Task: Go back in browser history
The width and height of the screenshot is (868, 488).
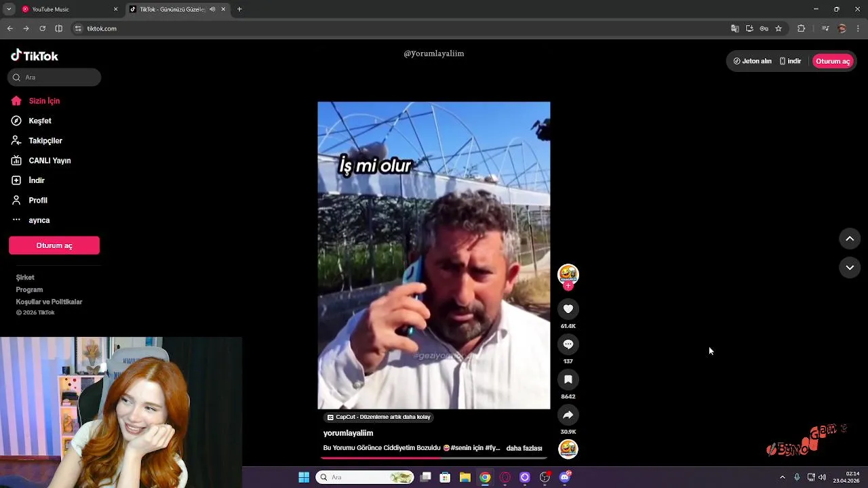Action: point(9,28)
